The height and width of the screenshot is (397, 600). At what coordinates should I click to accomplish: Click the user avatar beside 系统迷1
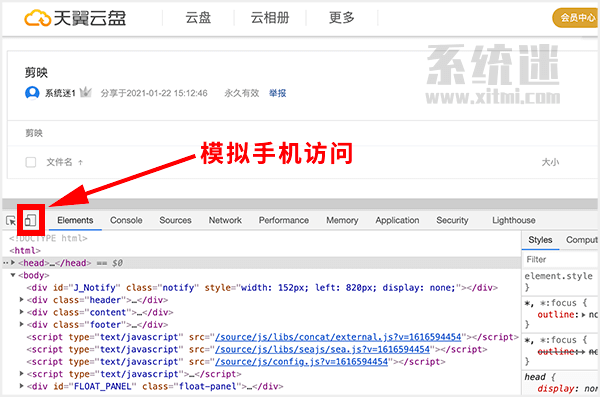[x=32, y=93]
